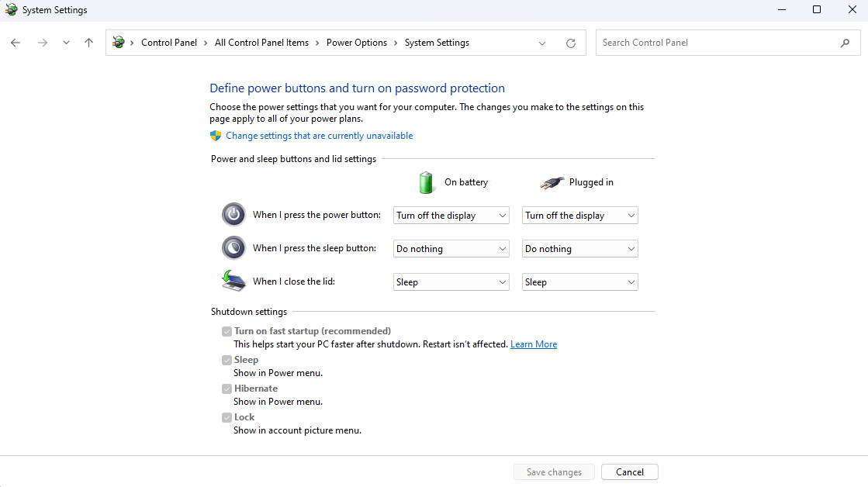Click System Settings breadcrumb

(x=437, y=43)
